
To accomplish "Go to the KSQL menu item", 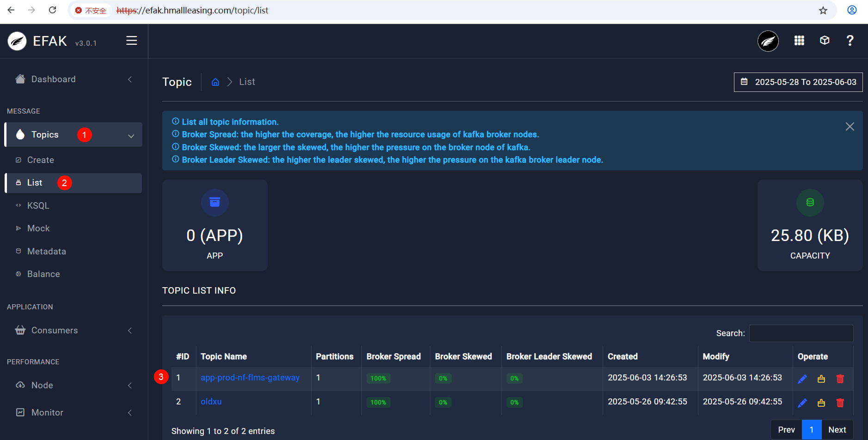I will point(38,206).
